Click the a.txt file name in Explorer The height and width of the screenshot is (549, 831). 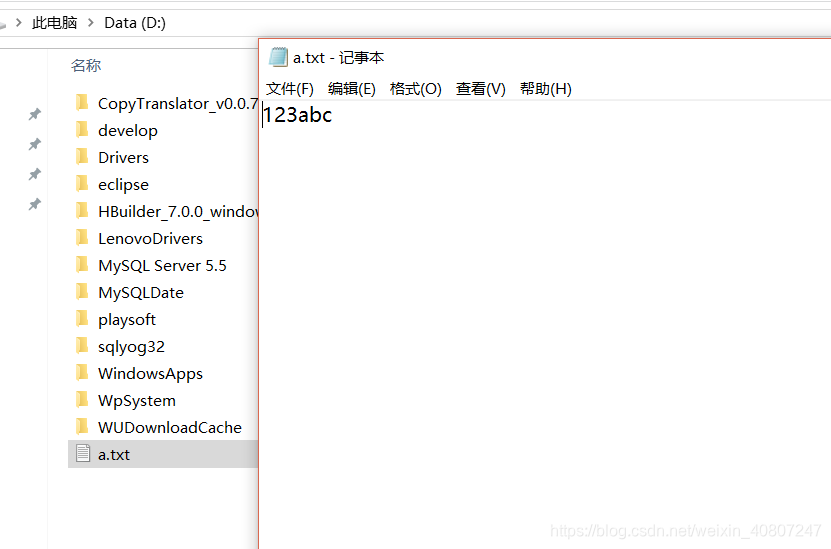point(114,455)
